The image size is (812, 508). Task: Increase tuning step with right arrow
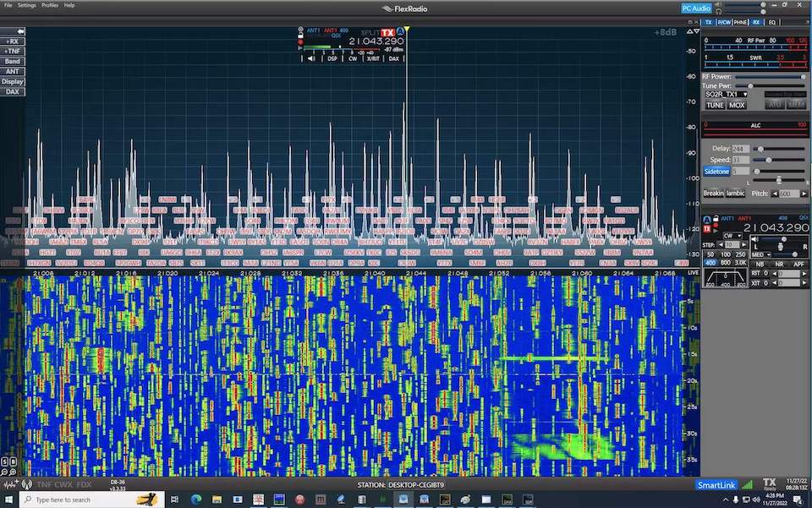744,244
